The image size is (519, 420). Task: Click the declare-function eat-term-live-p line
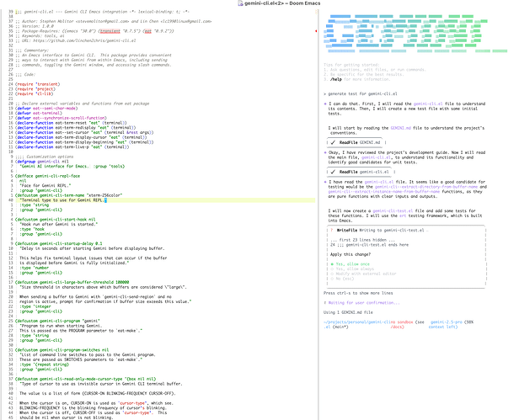coord(72,146)
